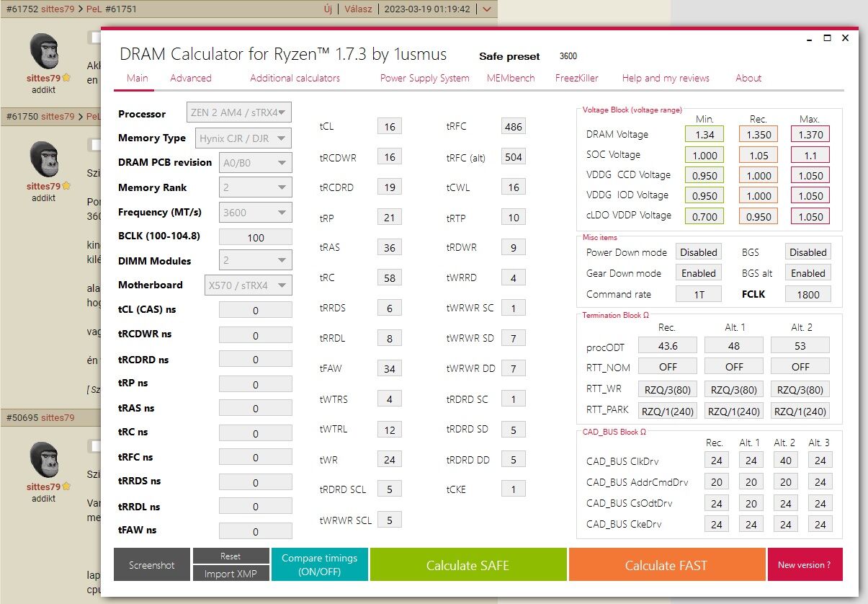Click the RTT_WR Rec. RZQ/3(80) value
Screen dimensions: 868x604
coord(668,390)
